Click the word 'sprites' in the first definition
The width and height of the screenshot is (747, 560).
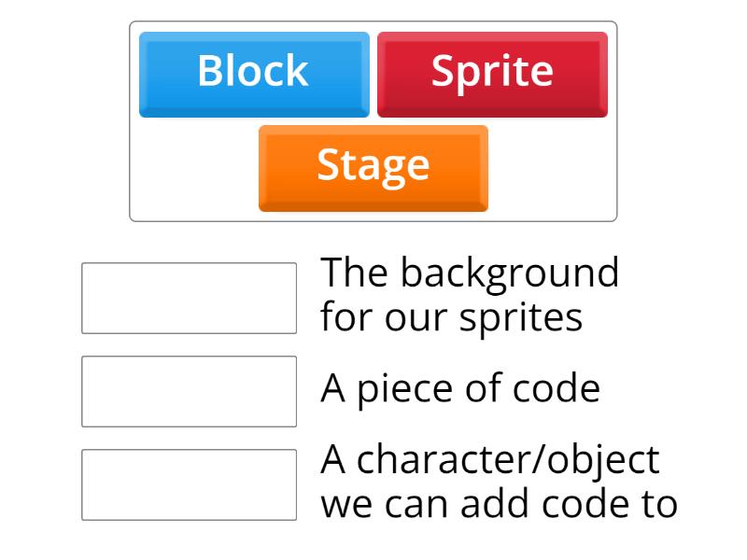tap(521, 318)
